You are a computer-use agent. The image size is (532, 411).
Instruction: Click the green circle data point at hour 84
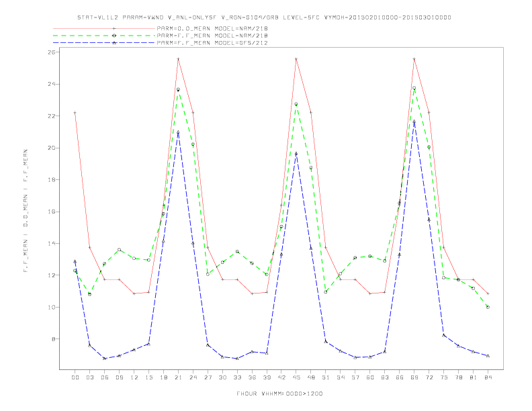[488, 307]
